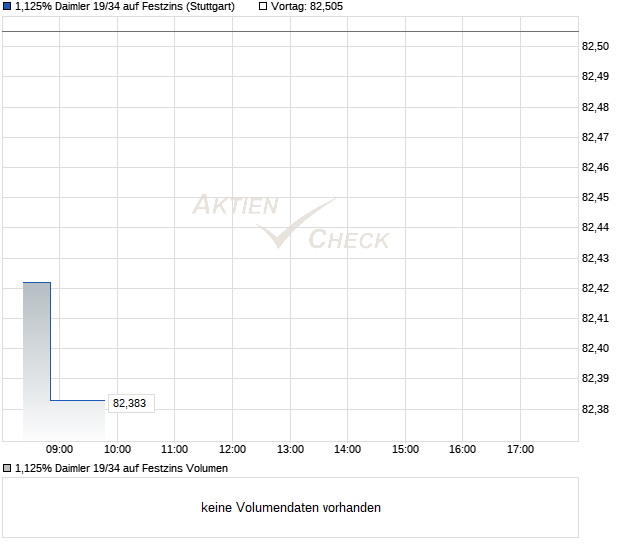
Task: Click the blue Daimler series legend square
Action: [7, 6]
